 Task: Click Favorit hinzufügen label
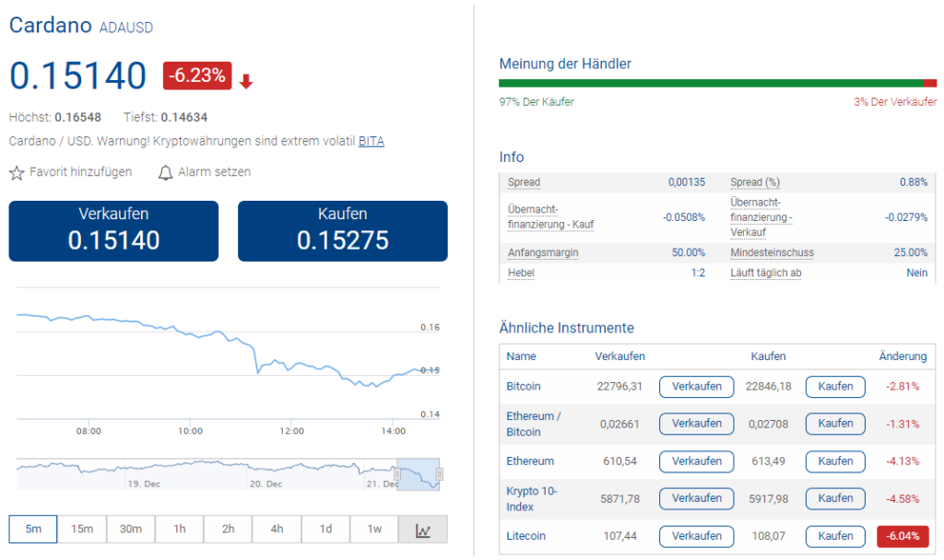pyautogui.click(x=81, y=172)
